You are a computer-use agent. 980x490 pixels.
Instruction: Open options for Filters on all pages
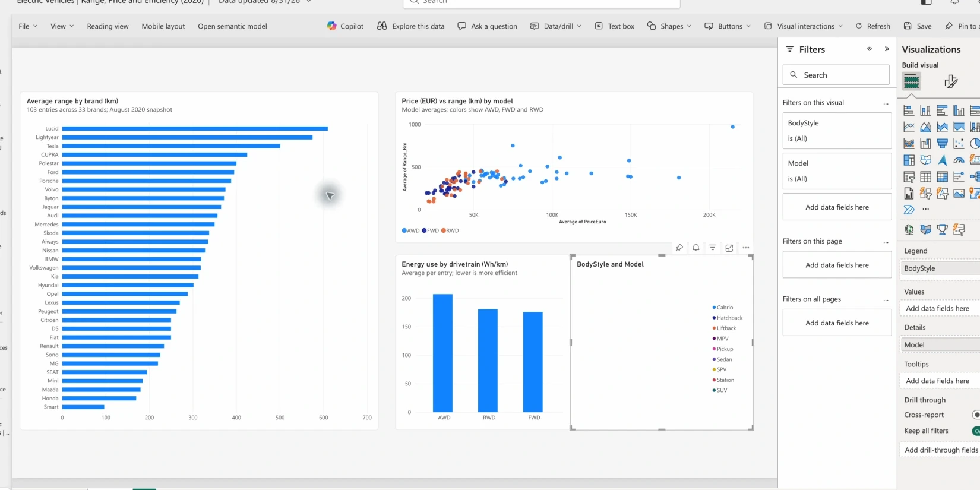tap(886, 299)
